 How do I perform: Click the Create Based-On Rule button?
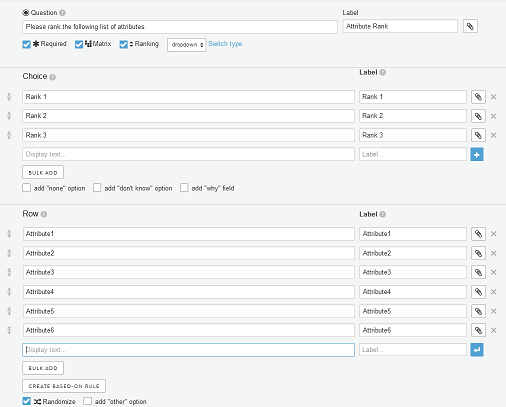[64, 386]
